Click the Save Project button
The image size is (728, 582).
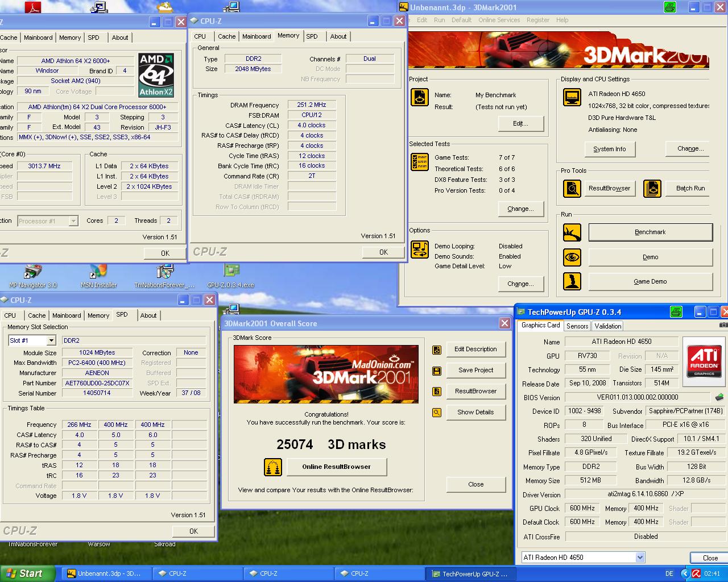[475, 371]
